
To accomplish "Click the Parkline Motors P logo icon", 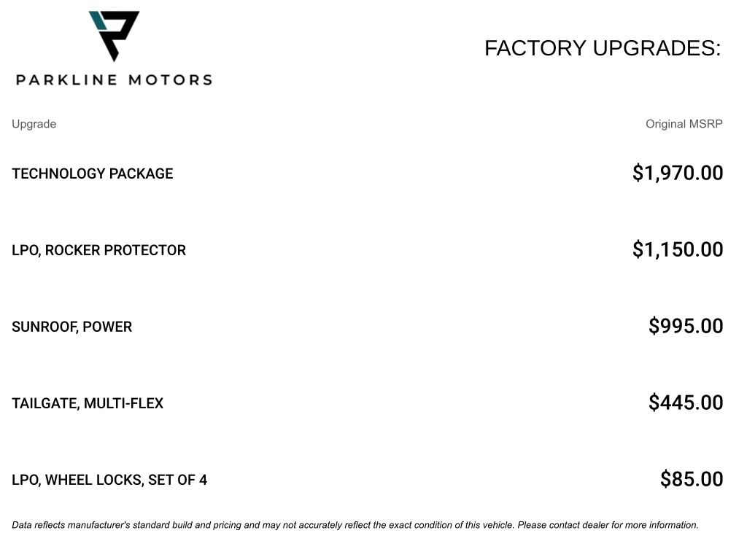I will click(x=115, y=36).
